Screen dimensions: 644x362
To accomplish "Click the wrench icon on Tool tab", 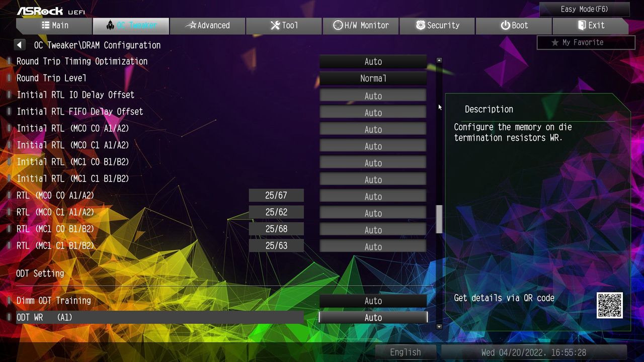I will click(x=275, y=25).
